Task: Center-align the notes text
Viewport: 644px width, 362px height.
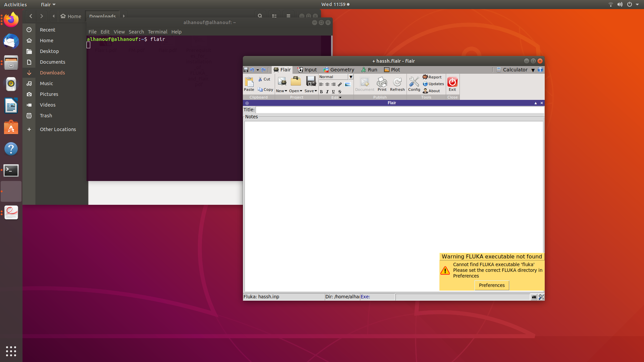Action: [x=327, y=84]
